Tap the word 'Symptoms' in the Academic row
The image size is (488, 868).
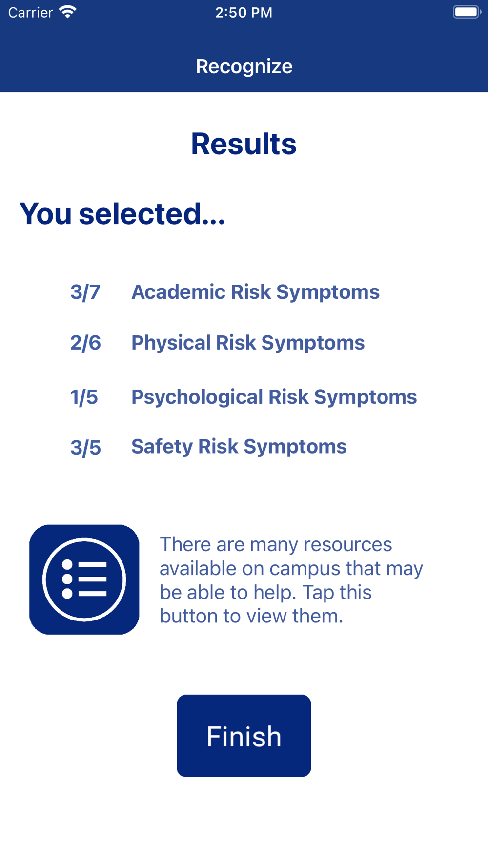coord(327,292)
